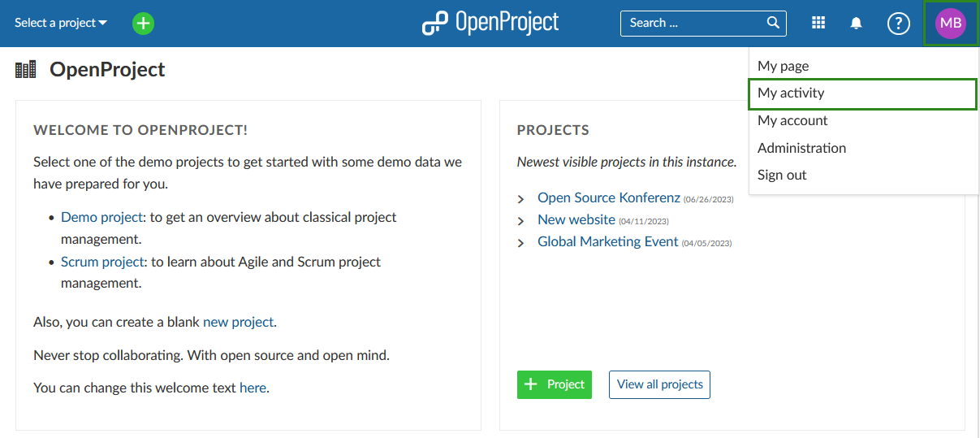The width and height of the screenshot is (980, 438).
Task: Expand the Global Marketing Event entry
Action: [x=521, y=243]
